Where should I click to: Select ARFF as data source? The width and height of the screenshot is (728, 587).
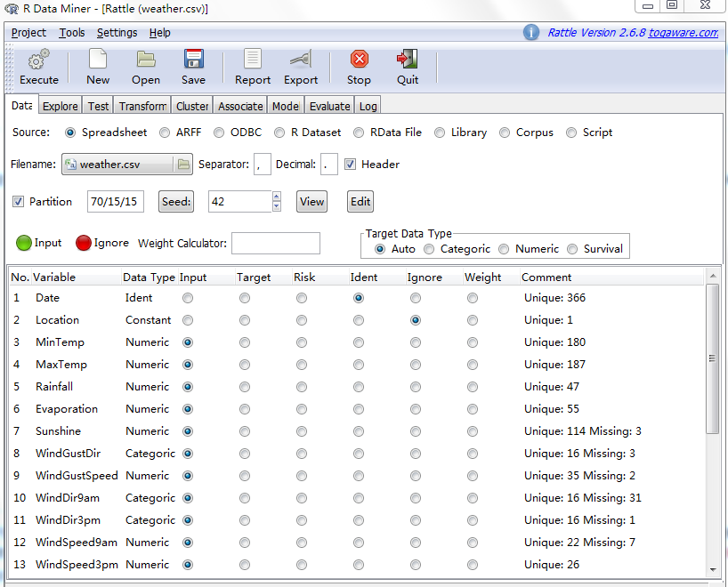[x=165, y=133]
